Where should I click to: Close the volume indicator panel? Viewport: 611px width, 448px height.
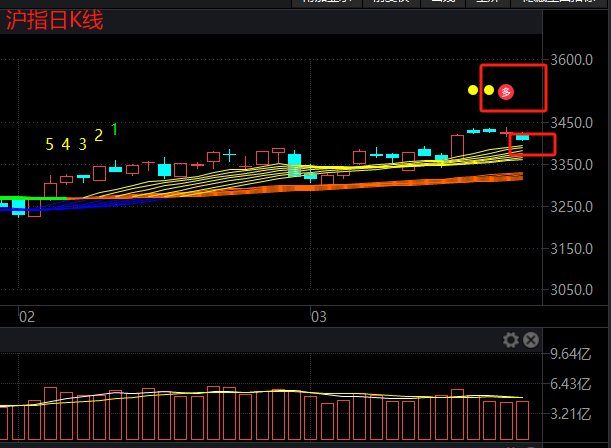(531, 340)
